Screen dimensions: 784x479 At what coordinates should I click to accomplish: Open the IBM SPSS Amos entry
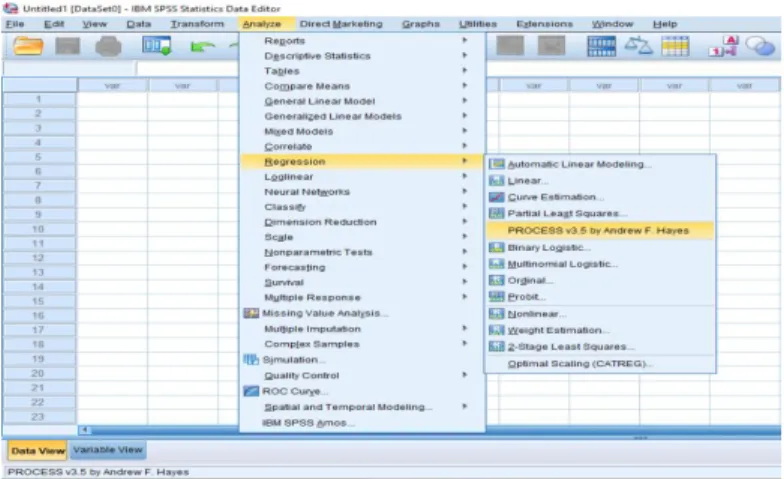point(362,423)
